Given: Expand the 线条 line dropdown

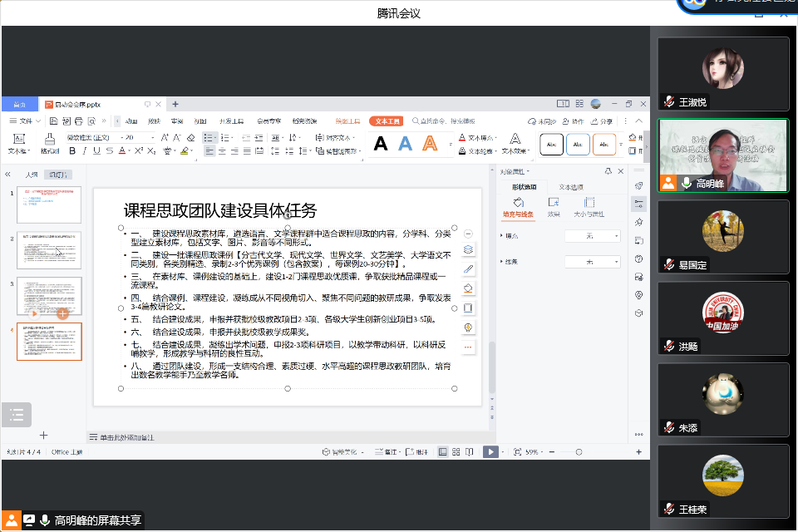Looking at the screenshot, I should tap(592, 262).
